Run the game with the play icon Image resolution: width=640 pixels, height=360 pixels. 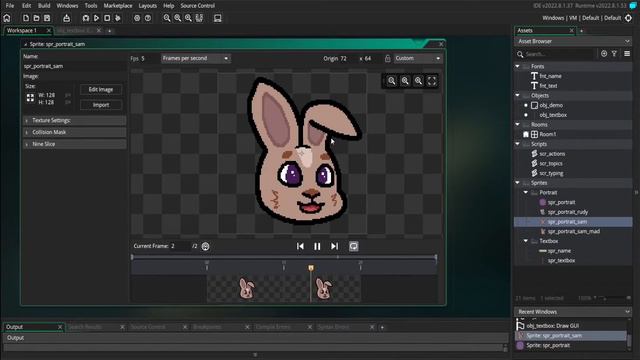[96, 18]
